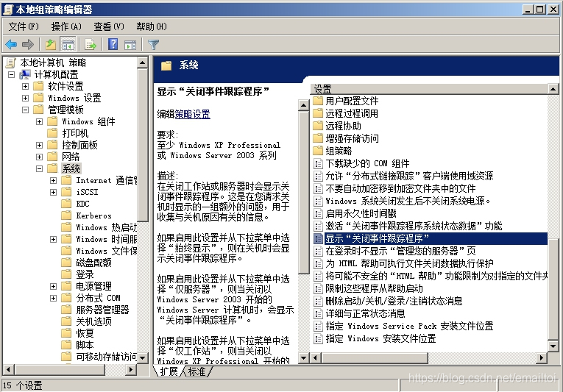The image size is (563, 392).
Task: Open the 查看(V) menu
Action: [109, 26]
